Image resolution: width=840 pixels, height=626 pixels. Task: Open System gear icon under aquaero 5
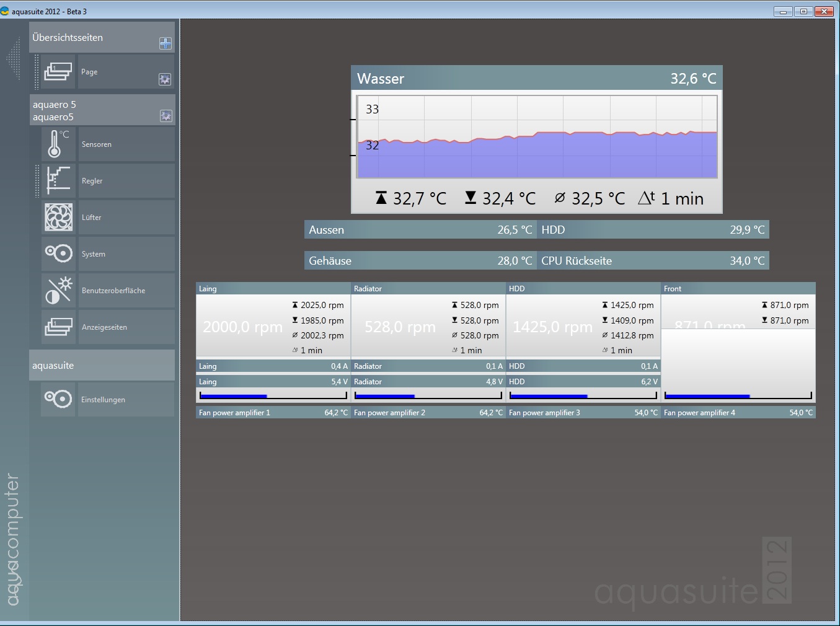(x=58, y=253)
